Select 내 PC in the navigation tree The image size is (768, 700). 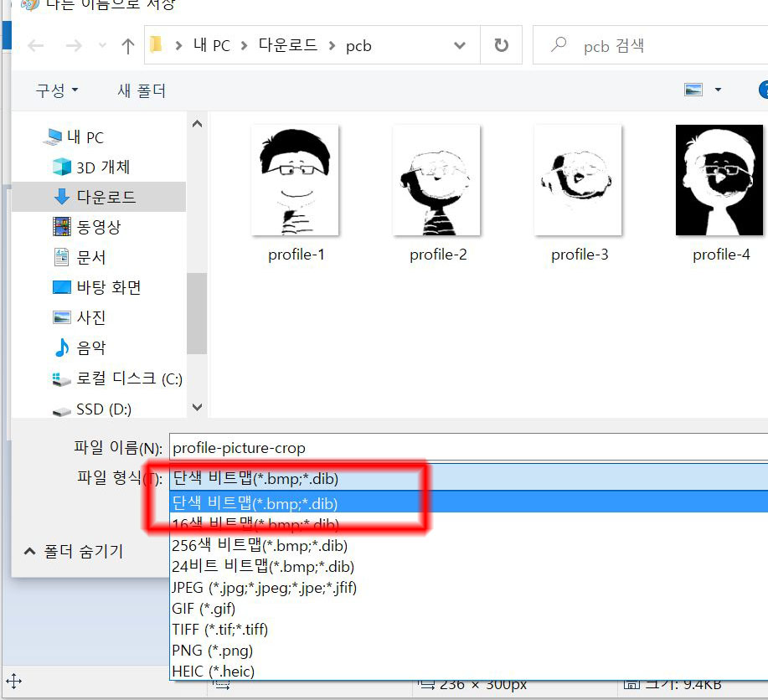tap(74, 137)
